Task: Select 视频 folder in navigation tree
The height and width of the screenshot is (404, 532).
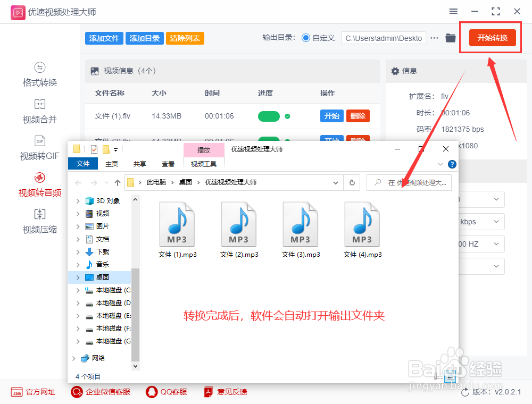Action: pyautogui.click(x=97, y=214)
